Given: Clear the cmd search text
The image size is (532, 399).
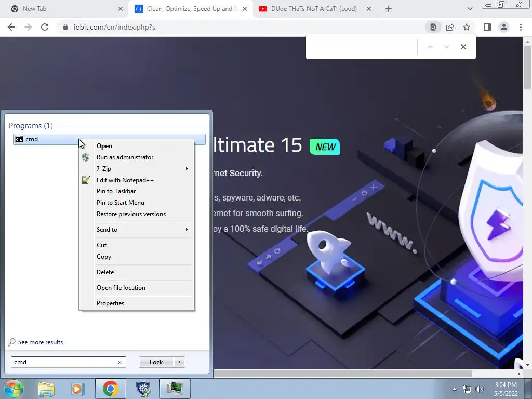Looking at the screenshot, I should [120, 362].
